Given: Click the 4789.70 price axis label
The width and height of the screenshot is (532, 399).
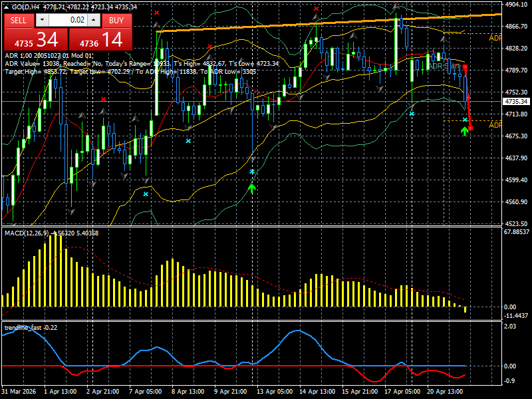Looking at the screenshot, I should tap(517, 70).
